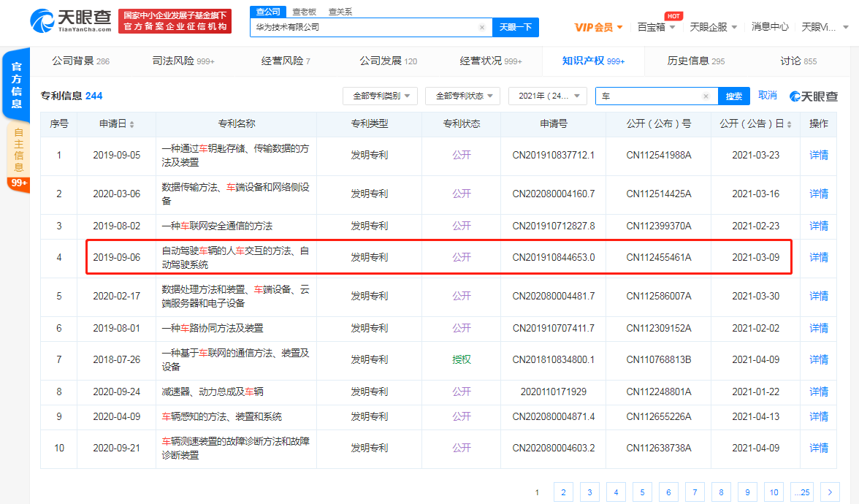
Task: Clear the patent keyword search field
Action: [706, 96]
